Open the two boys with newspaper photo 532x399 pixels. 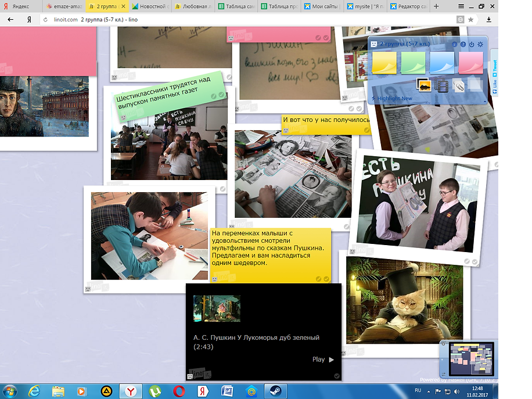click(x=418, y=204)
